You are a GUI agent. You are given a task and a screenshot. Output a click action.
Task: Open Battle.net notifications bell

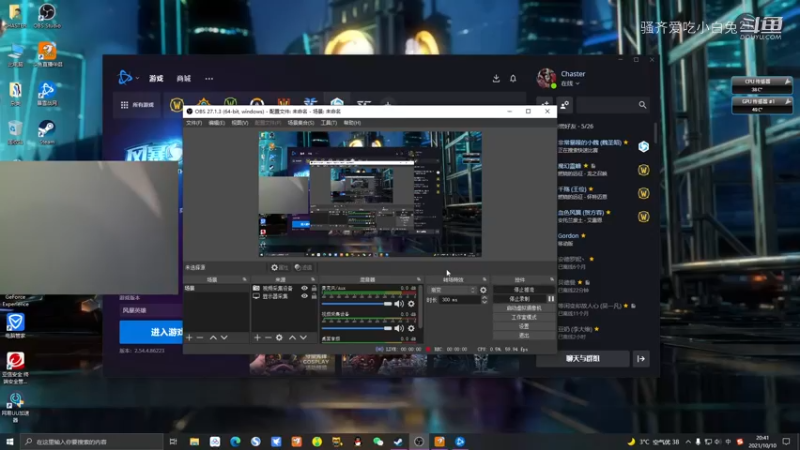click(x=513, y=79)
